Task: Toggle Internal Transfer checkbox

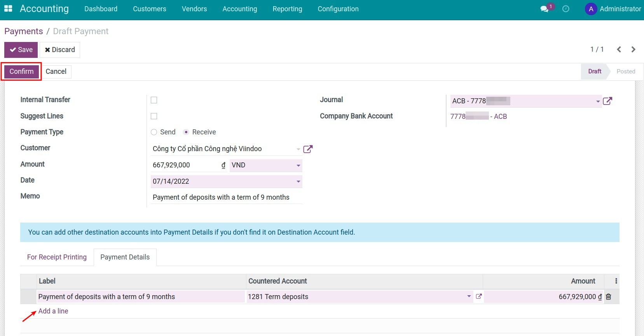Action: coord(154,100)
